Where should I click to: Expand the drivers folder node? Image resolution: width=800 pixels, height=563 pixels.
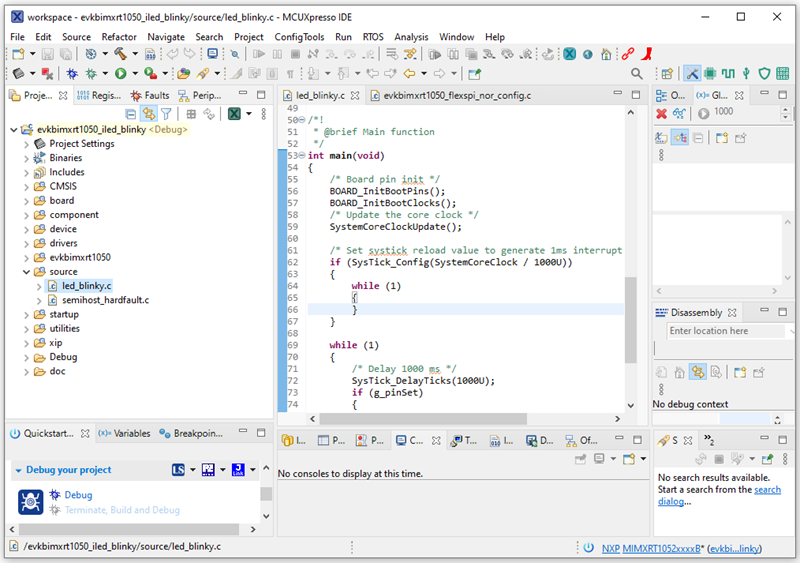click(27, 244)
